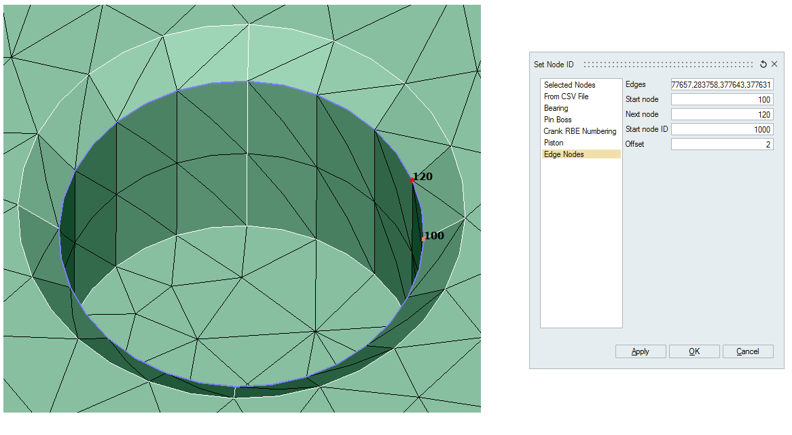Select Crank RBE Numbering entry
The height and width of the screenshot is (435, 792).
[580, 131]
